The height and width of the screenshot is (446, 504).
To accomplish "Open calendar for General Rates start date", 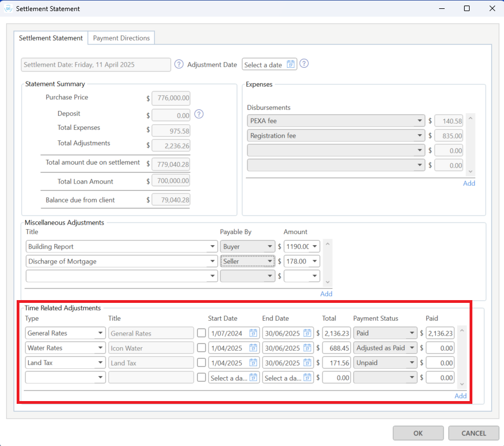I will point(253,333).
